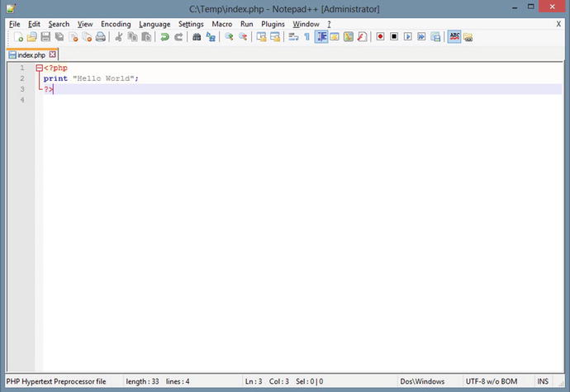Close the index.php tab
The image size is (570, 392).
[x=53, y=54]
